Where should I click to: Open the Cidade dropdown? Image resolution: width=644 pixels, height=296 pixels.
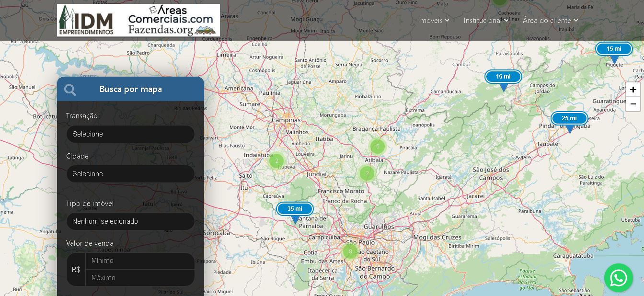click(x=130, y=174)
